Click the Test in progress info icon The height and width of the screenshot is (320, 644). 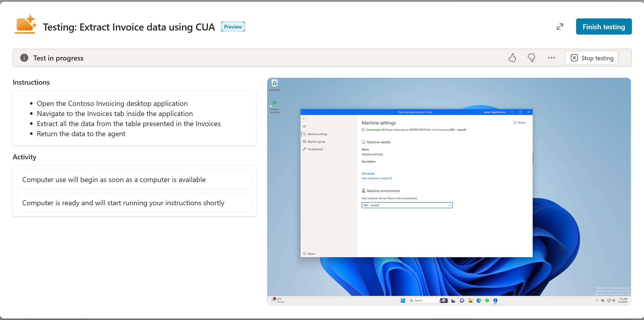[x=24, y=58]
